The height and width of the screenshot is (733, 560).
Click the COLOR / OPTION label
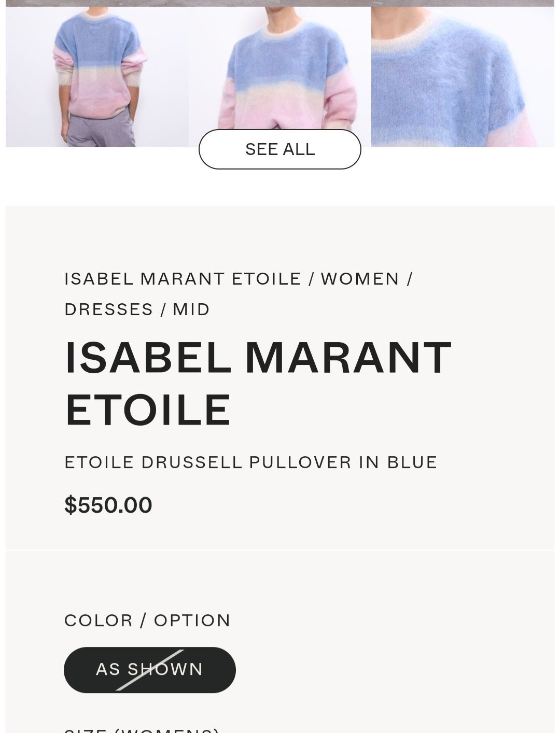point(147,621)
